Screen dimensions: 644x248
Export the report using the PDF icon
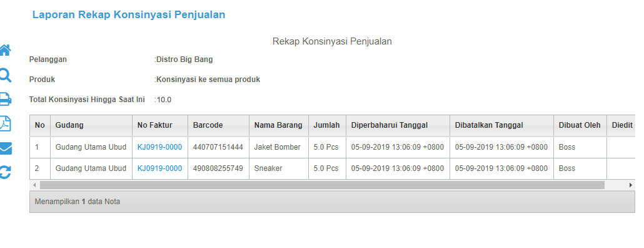click(x=5, y=123)
